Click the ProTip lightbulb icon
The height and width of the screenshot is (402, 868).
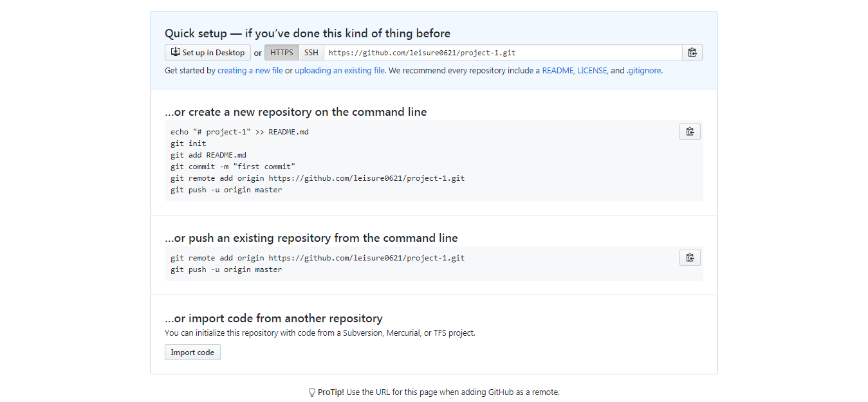tap(311, 392)
